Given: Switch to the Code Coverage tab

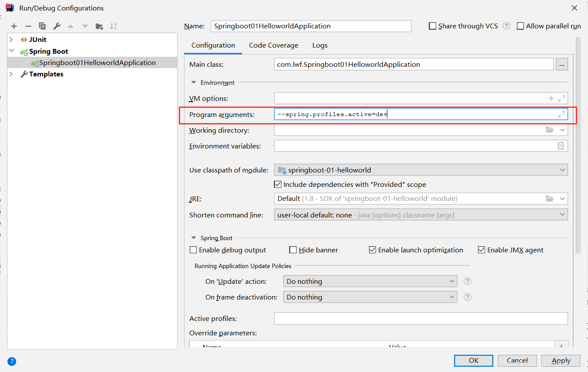Looking at the screenshot, I should tap(273, 45).
